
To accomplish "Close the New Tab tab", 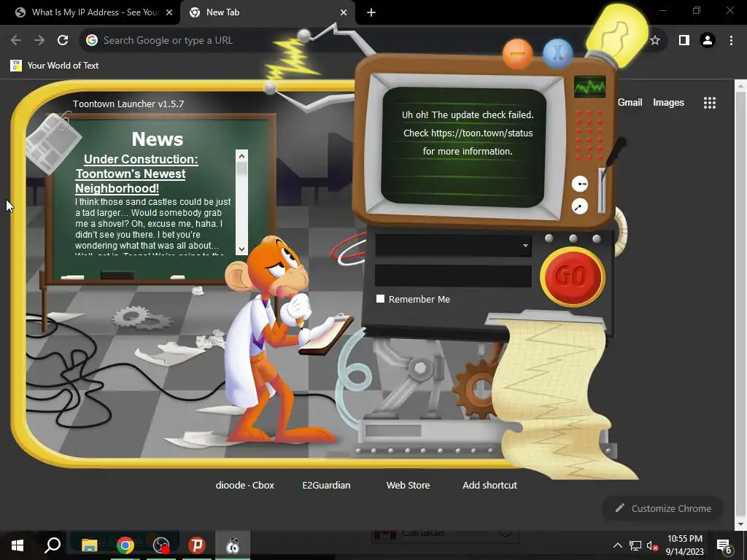I will [344, 12].
